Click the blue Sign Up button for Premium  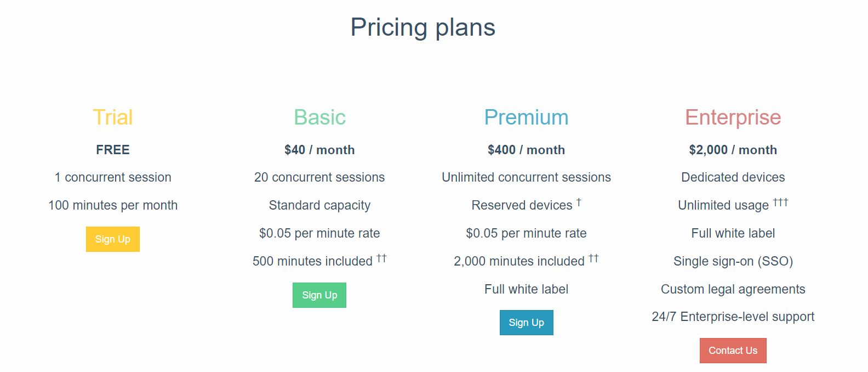coord(527,323)
